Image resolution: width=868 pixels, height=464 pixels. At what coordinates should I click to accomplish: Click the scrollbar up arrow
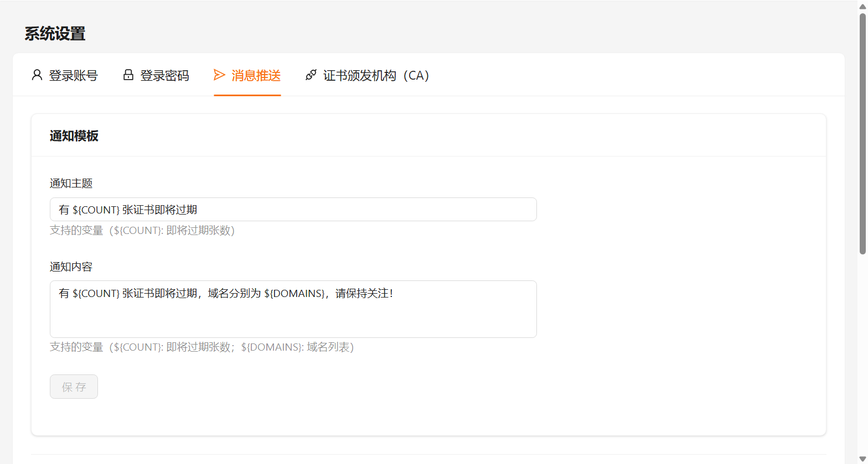(x=862, y=6)
